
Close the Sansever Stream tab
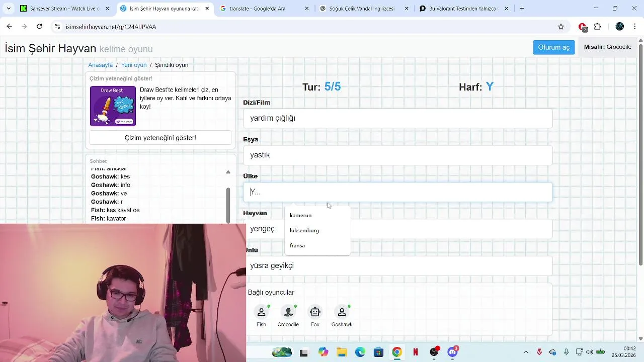pyautogui.click(x=107, y=9)
